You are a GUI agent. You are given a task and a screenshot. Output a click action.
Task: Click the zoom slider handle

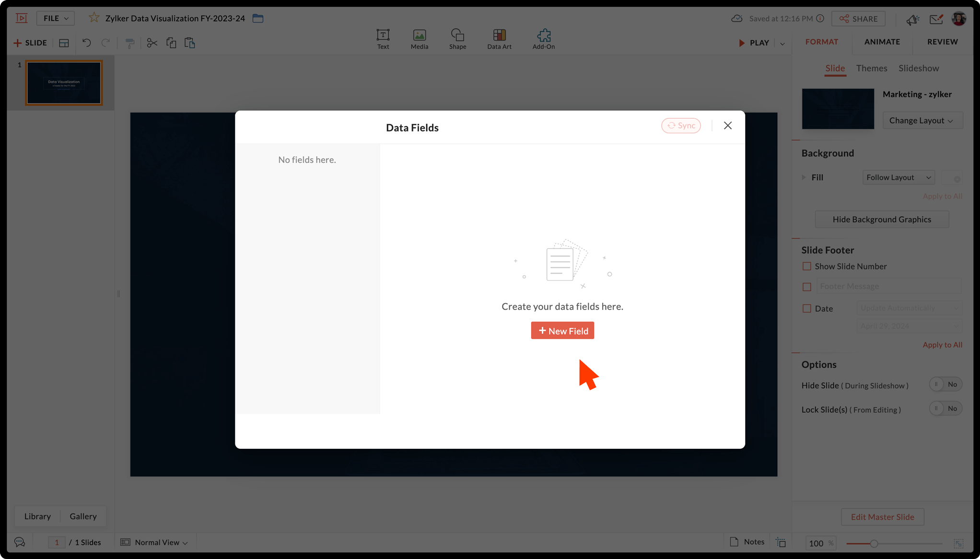(874, 544)
